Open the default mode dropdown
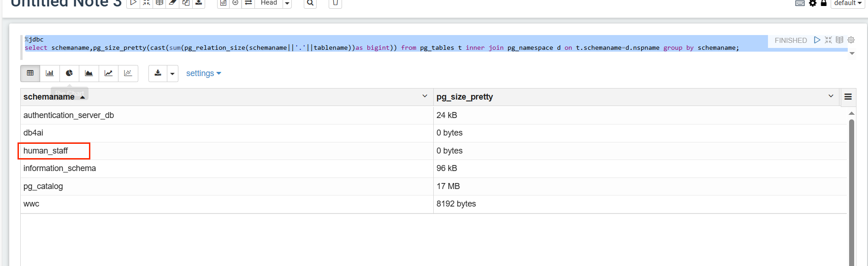 click(848, 3)
